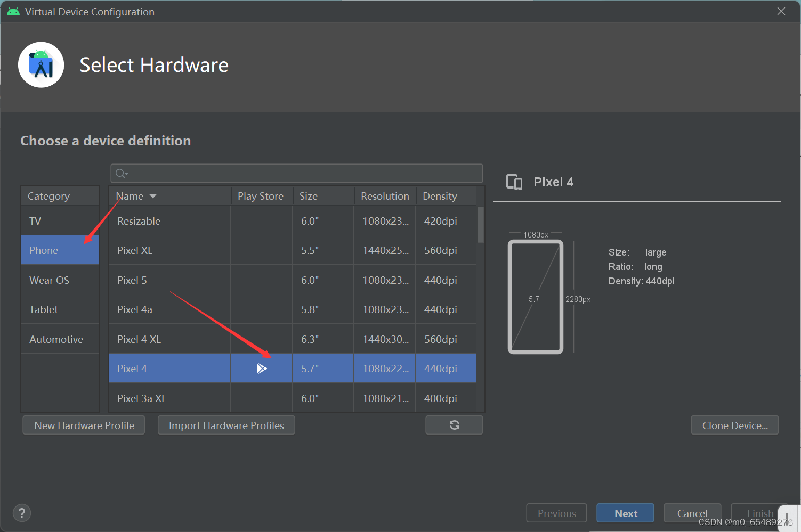Click the Category column header
This screenshot has width=801, height=532.
tap(60, 196)
